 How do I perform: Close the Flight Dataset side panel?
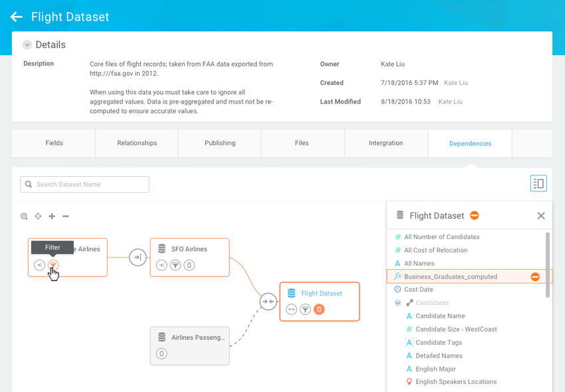(x=541, y=215)
